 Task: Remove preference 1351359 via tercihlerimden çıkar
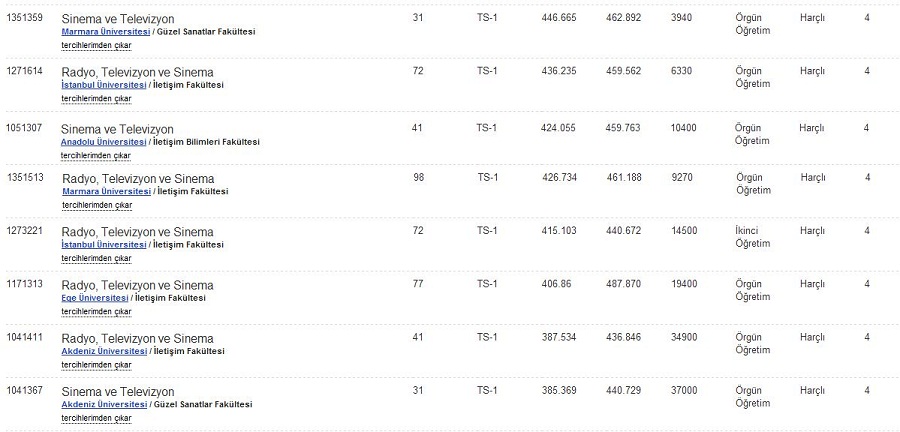[96, 45]
